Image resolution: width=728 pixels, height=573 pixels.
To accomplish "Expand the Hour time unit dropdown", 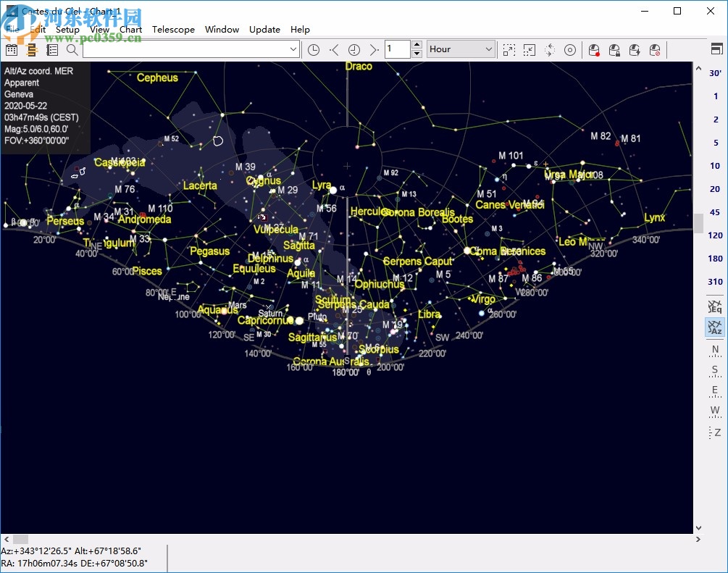I will [489, 49].
